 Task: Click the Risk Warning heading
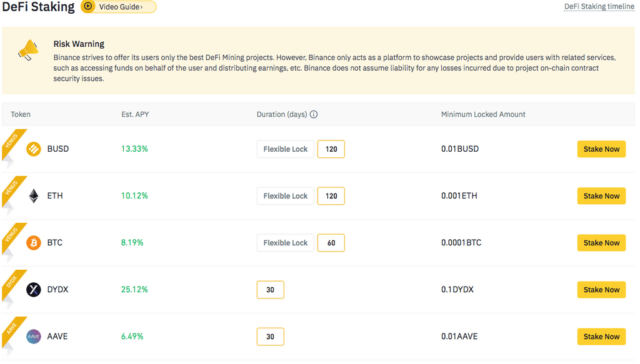(79, 44)
